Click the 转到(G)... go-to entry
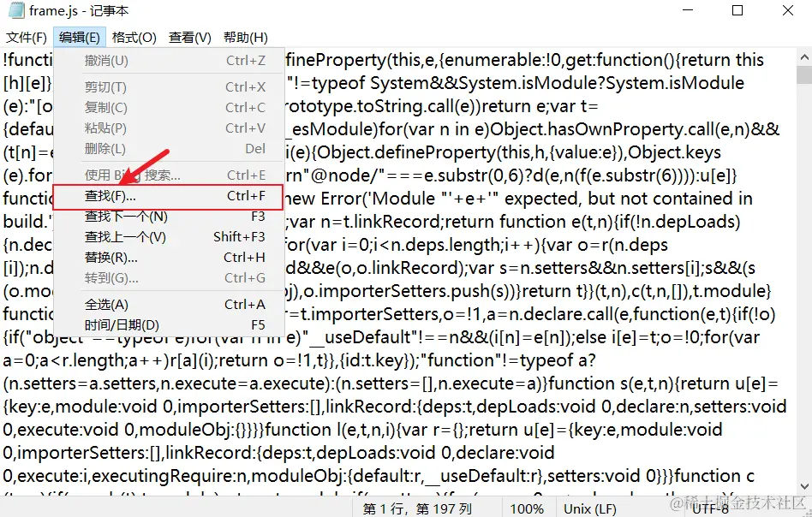This screenshot has width=812, height=517. 168,278
